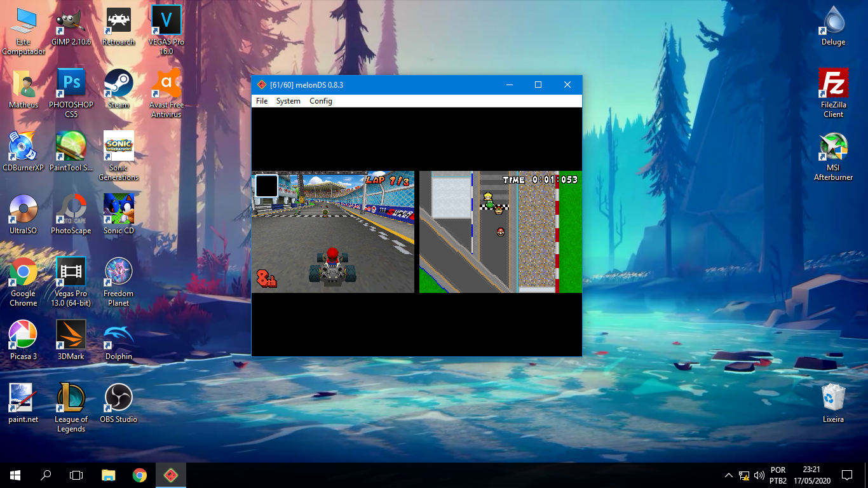Start the Deluge torrent client
The width and height of the screenshot is (868, 488).
[833, 20]
